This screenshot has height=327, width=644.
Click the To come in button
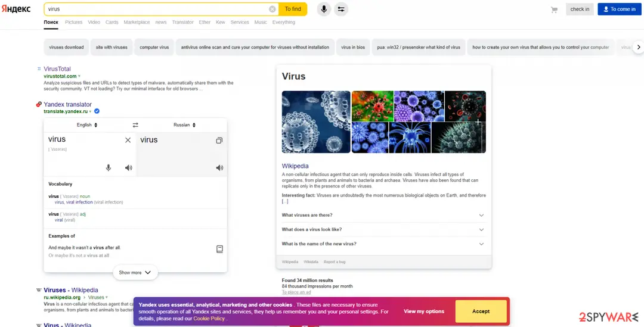point(620,9)
